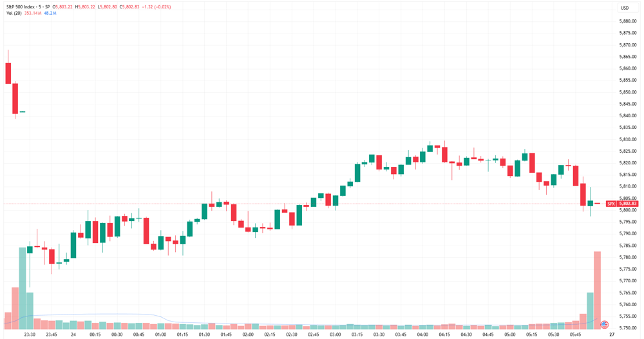644x339 pixels.
Task: Click the 5,880.00 price axis label
Action: coord(627,21)
